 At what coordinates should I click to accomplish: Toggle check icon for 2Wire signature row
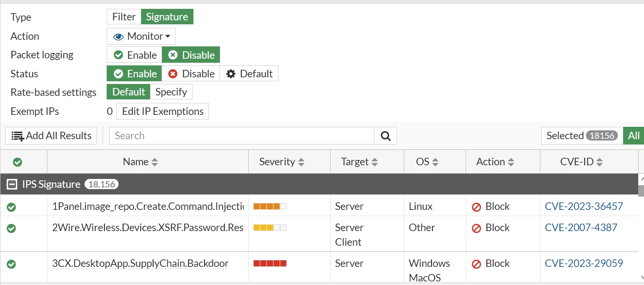click(12, 228)
